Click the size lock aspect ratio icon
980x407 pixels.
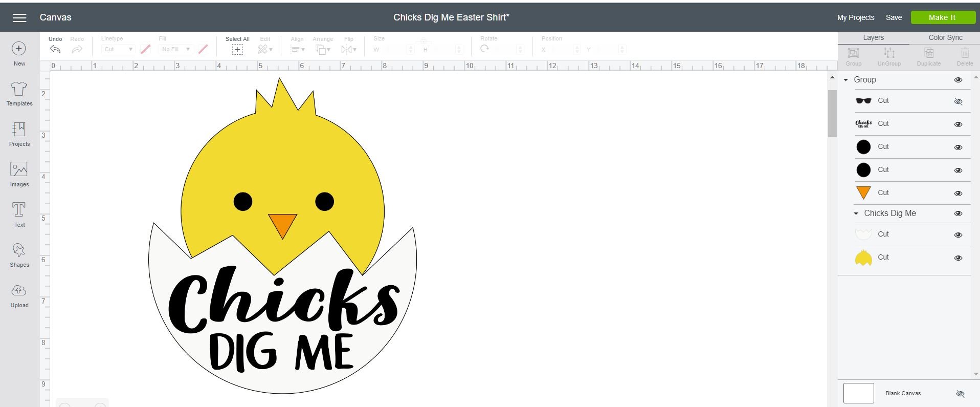click(x=422, y=40)
